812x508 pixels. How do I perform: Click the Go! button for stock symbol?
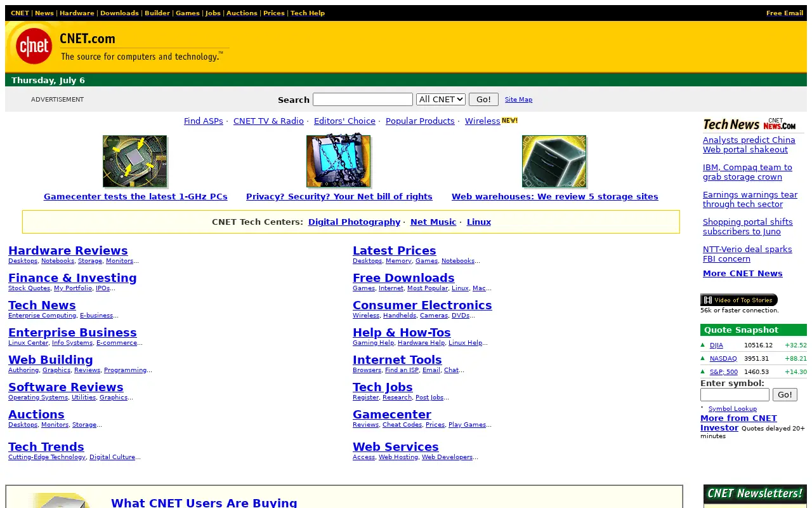(x=785, y=394)
